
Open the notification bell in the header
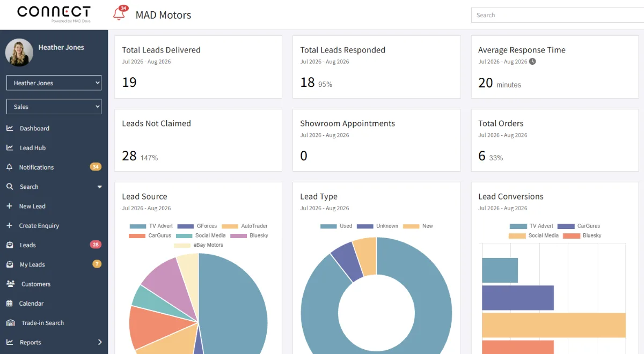[119, 14]
